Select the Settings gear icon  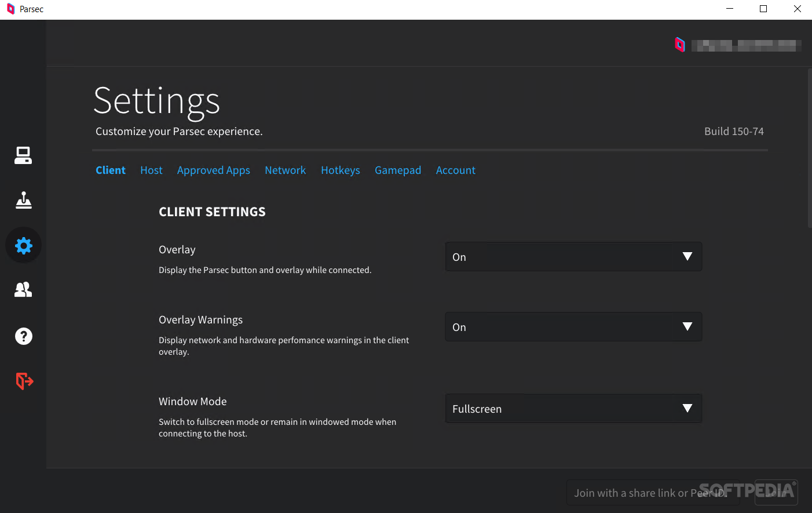click(23, 245)
